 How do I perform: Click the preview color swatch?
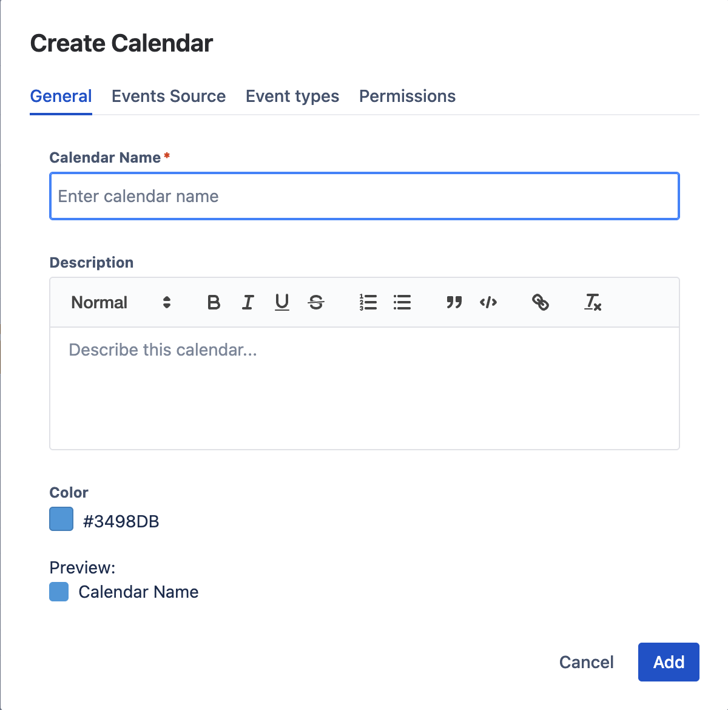point(58,592)
